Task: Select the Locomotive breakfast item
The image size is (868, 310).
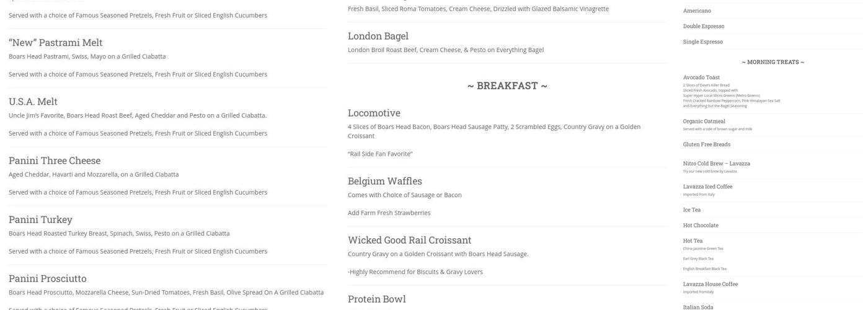Action: tap(374, 113)
